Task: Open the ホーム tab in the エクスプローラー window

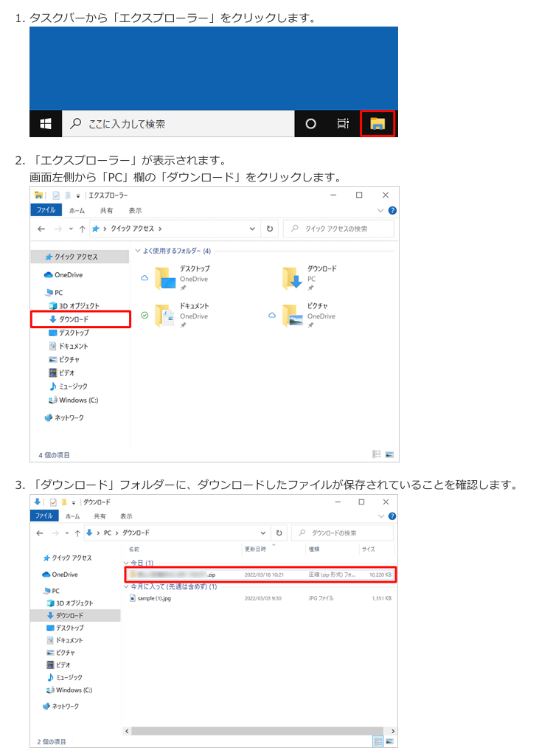Action: pos(77,211)
